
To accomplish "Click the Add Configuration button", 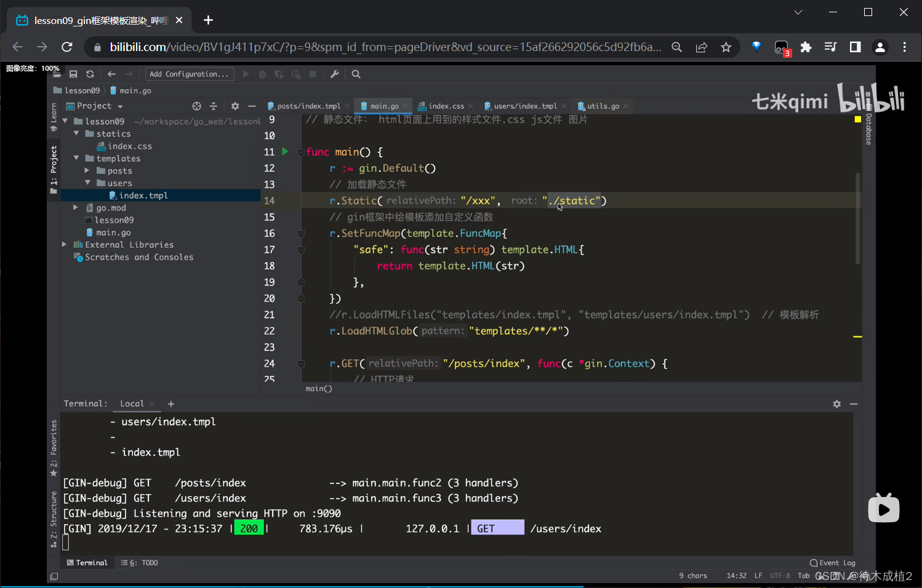I will click(x=189, y=74).
